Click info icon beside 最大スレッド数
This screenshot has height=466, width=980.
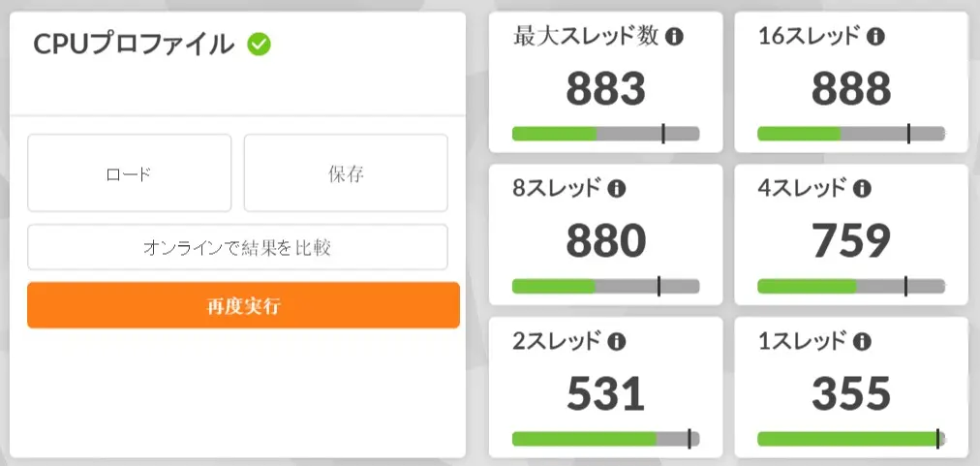(x=674, y=37)
